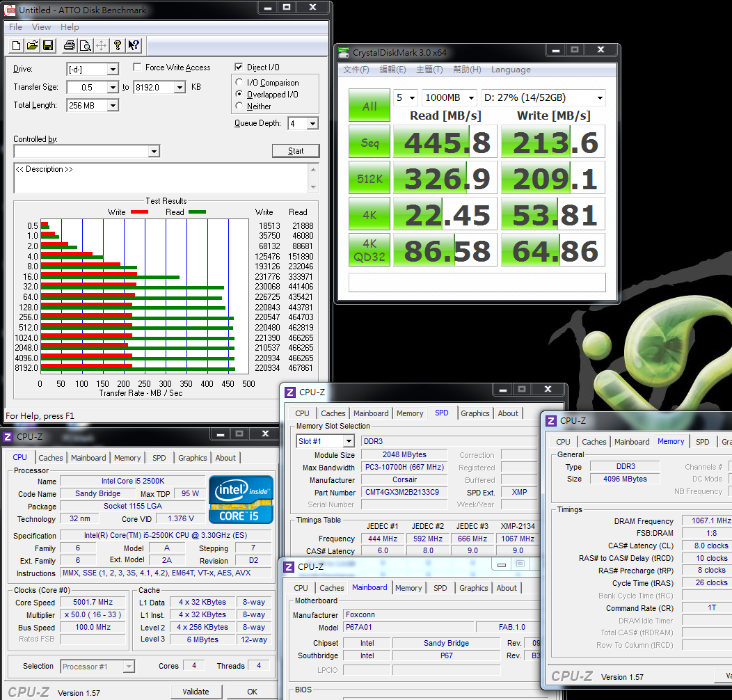This screenshot has height=700, width=732.
Task: Switch to the Caches tab in CPU-Z
Action: coord(51,458)
